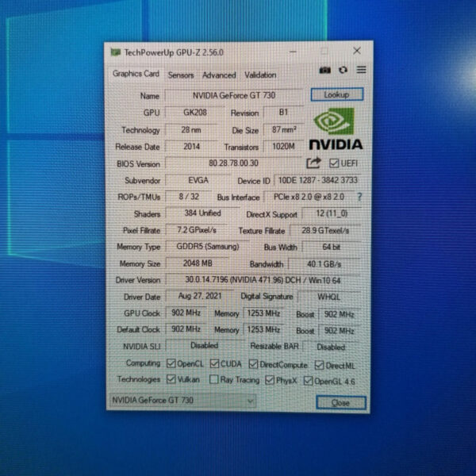Image resolution: width=476 pixels, height=476 pixels.
Task: Toggle the PhysX checkbox
Action: [x=270, y=380]
